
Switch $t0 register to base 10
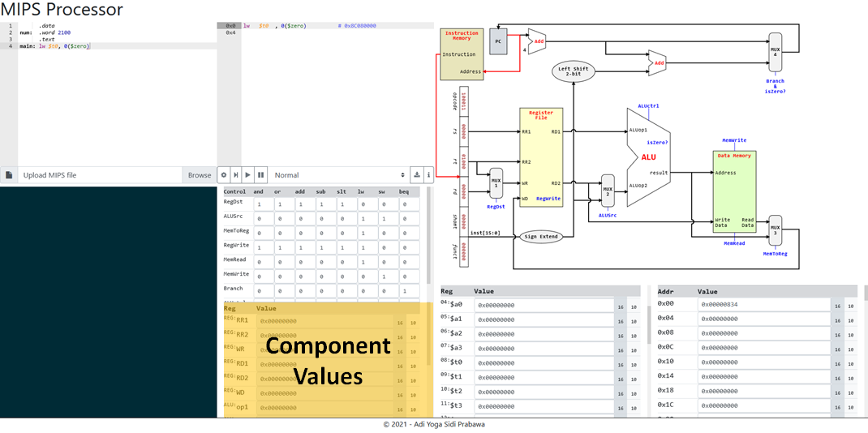(x=634, y=362)
